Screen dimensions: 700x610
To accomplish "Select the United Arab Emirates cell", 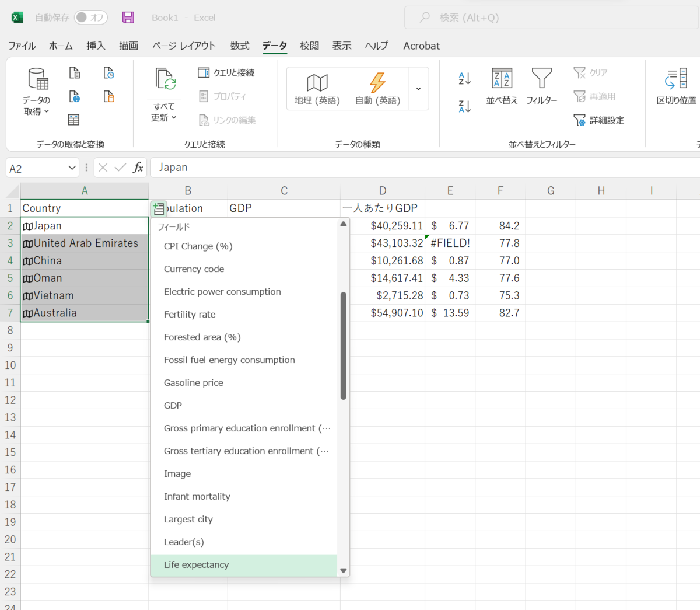I will 85,243.
